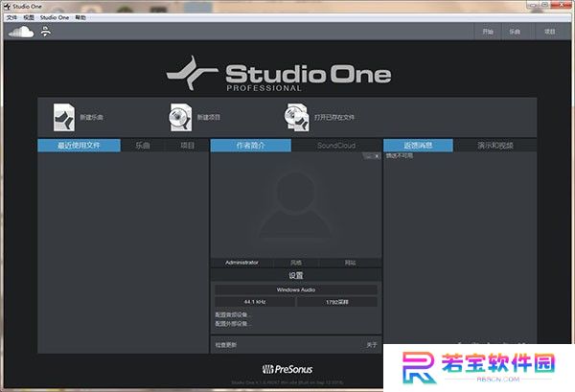
Task: Click the 网站 website field
Action: tap(350, 263)
